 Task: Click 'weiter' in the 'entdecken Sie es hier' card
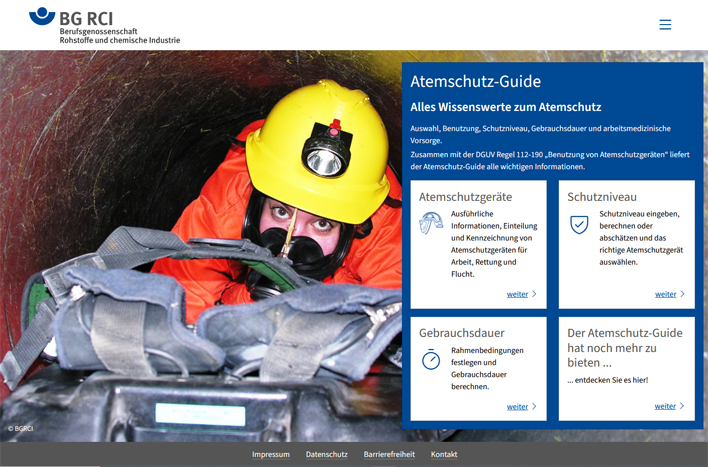coord(665,406)
